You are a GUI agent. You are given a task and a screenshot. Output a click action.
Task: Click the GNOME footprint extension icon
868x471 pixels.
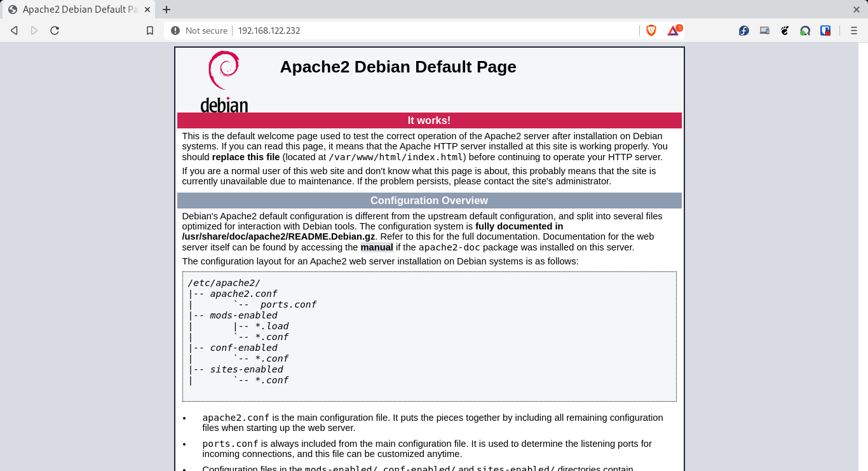tap(785, 31)
